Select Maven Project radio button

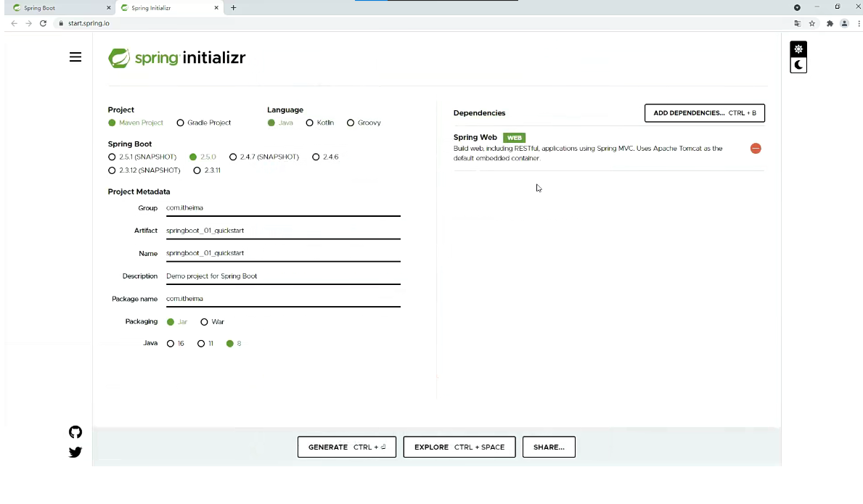point(113,123)
